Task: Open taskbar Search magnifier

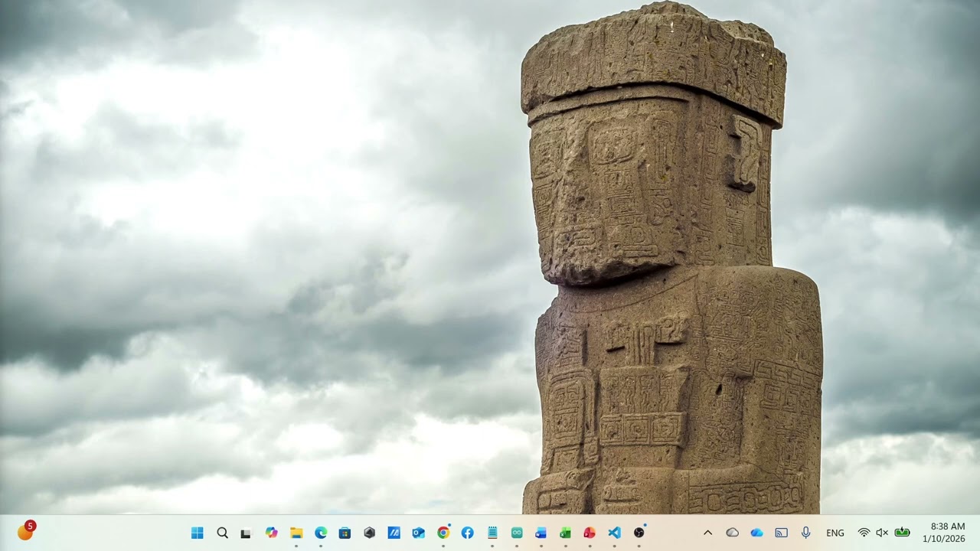Action: click(222, 533)
